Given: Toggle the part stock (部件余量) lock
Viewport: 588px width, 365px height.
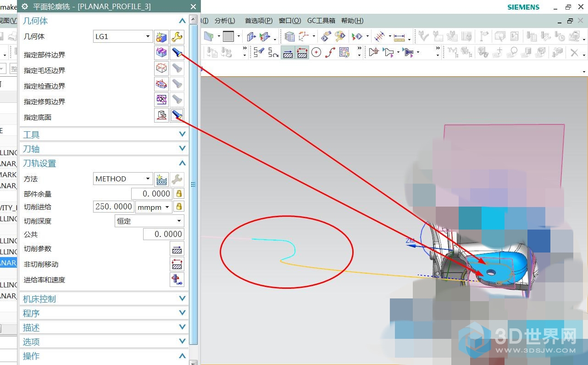Looking at the screenshot, I should pyautogui.click(x=179, y=194).
